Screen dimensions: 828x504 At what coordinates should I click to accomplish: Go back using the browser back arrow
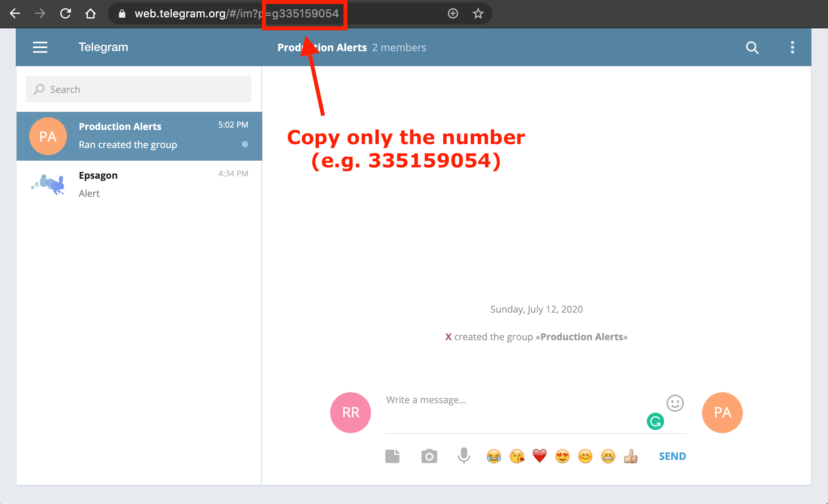(15, 13)
